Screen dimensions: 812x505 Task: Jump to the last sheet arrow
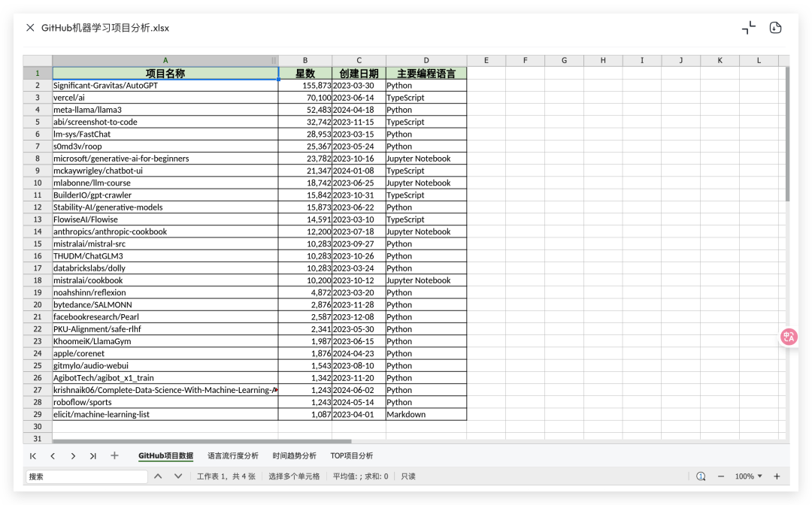coord(92,456)
